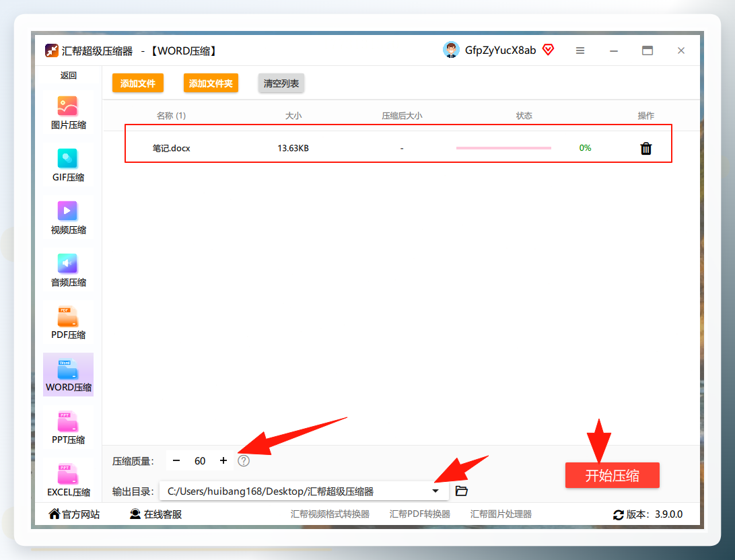Click the username GfpZyYucX8ab
Screen dimensions: 735x560
pos(500,50)
